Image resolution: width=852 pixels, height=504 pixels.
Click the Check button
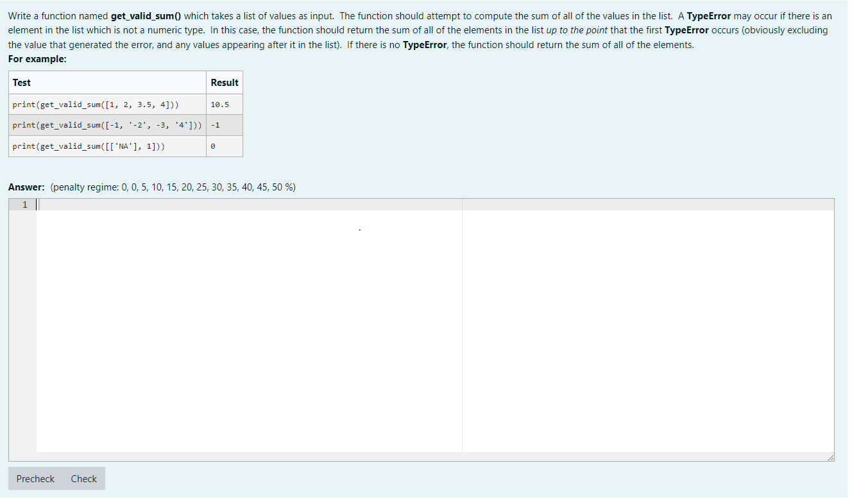pos(83,478)
